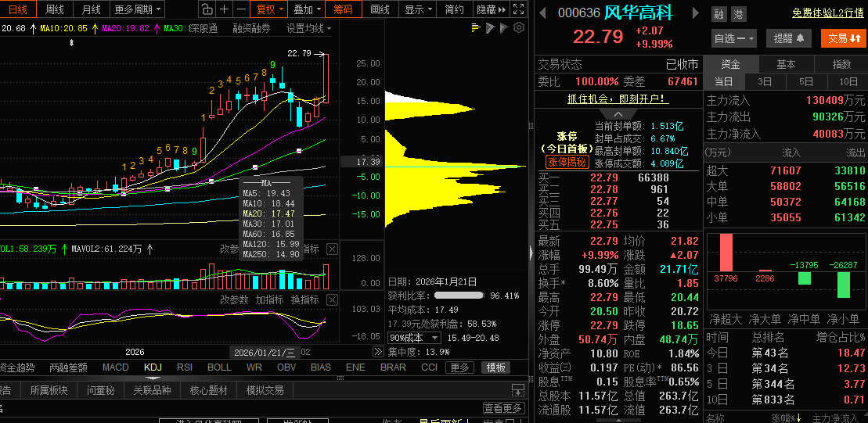Select 5日 fund flow period
This screenshot has height=423, width=868.
[806, 82]
